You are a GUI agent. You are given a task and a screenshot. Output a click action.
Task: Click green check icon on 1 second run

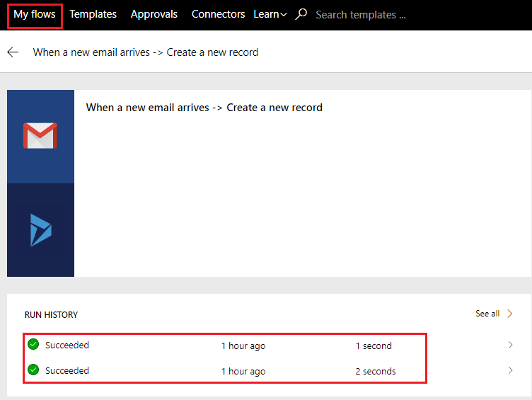click(33, 344)
